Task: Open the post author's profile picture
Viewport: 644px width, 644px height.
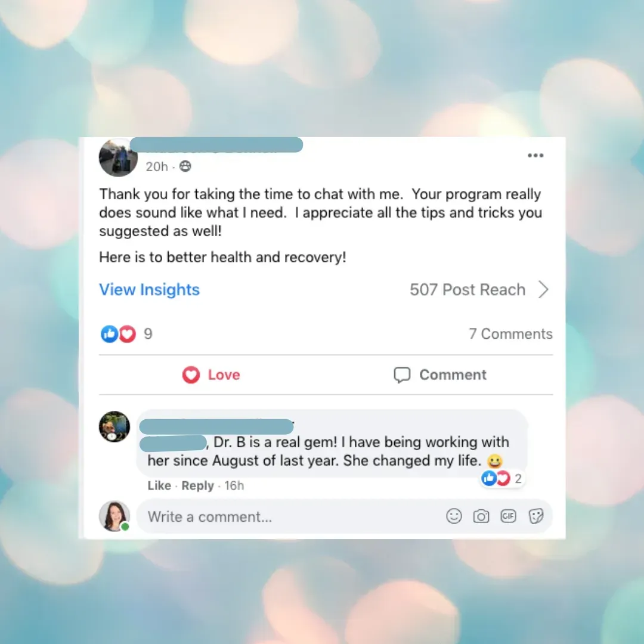Action: [118, 157]
